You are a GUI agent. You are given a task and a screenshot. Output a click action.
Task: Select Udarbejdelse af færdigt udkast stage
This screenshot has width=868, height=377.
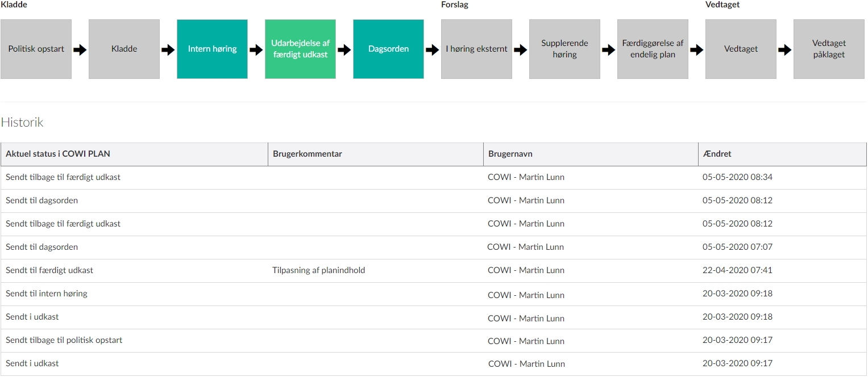(300, 49)
